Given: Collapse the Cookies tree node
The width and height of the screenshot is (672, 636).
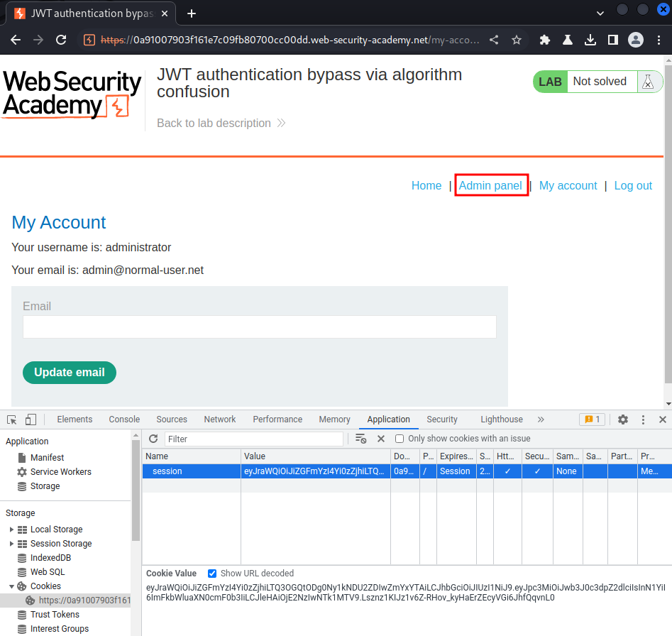Looking at the screenshot, I should tap(11, 586).
